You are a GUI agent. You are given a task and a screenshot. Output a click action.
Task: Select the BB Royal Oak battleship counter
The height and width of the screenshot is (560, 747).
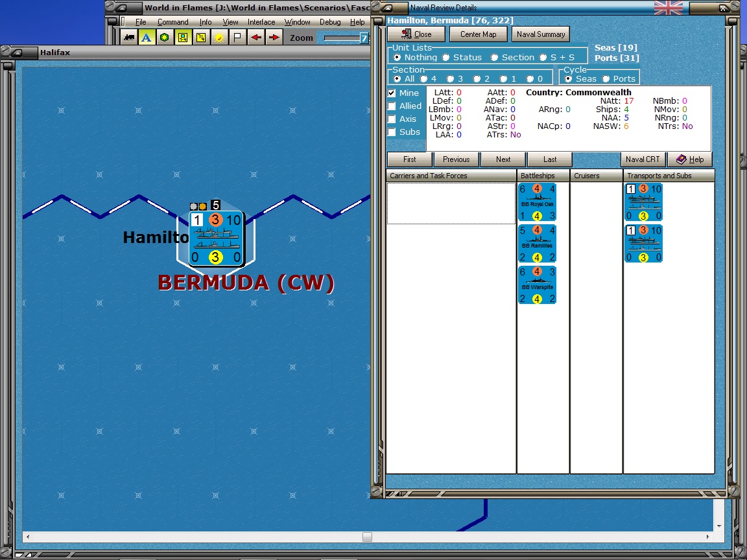(537, 202)
